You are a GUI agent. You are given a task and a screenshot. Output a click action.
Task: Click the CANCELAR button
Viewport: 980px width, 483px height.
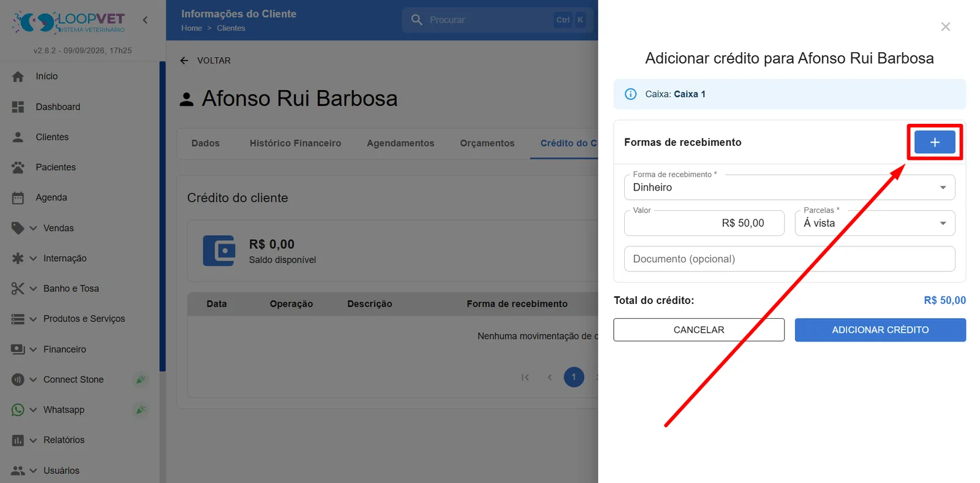point(699,330)
